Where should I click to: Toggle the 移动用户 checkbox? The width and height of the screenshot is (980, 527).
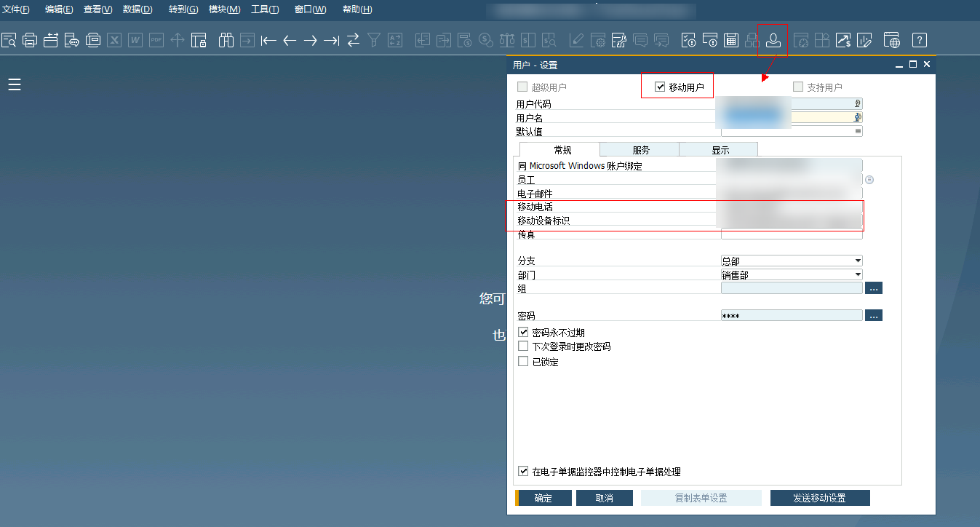[660, 87]
